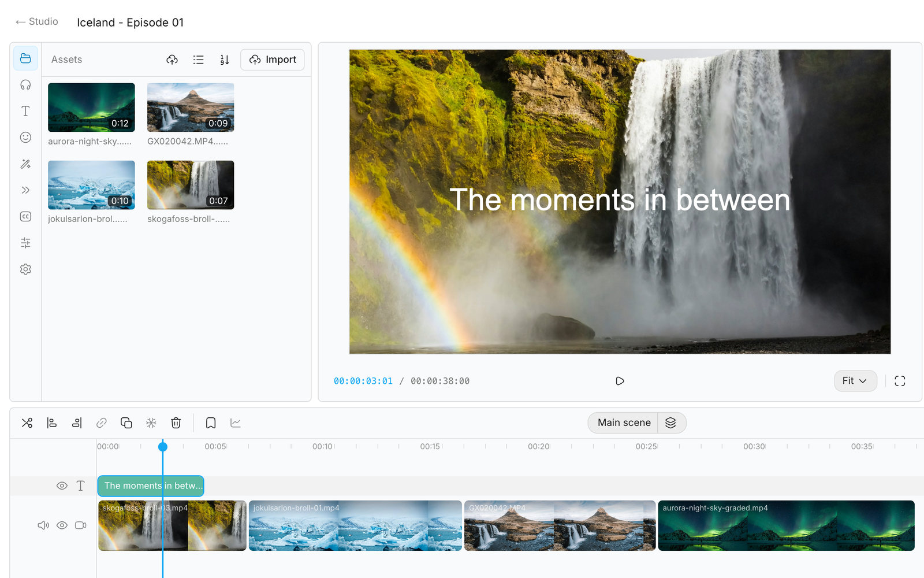Duplicate the selected clip
The image size is (924, 578).
coord(126,423)
